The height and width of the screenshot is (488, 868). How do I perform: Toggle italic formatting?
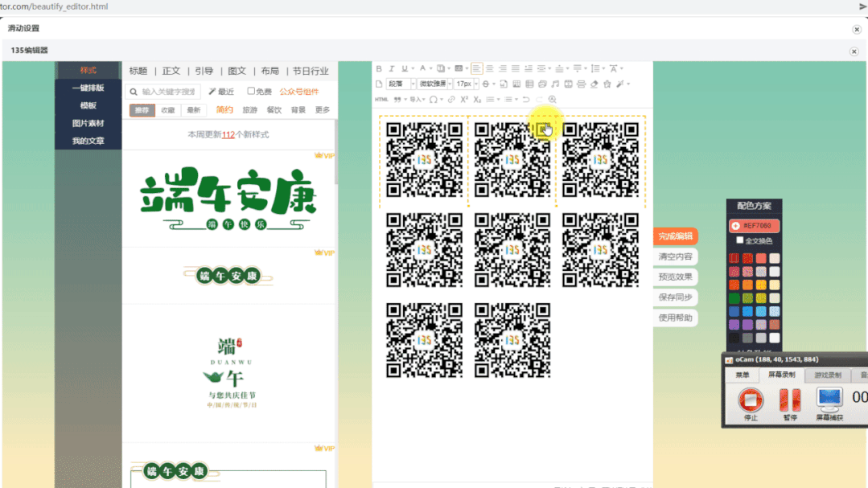(x=392, y=68)
